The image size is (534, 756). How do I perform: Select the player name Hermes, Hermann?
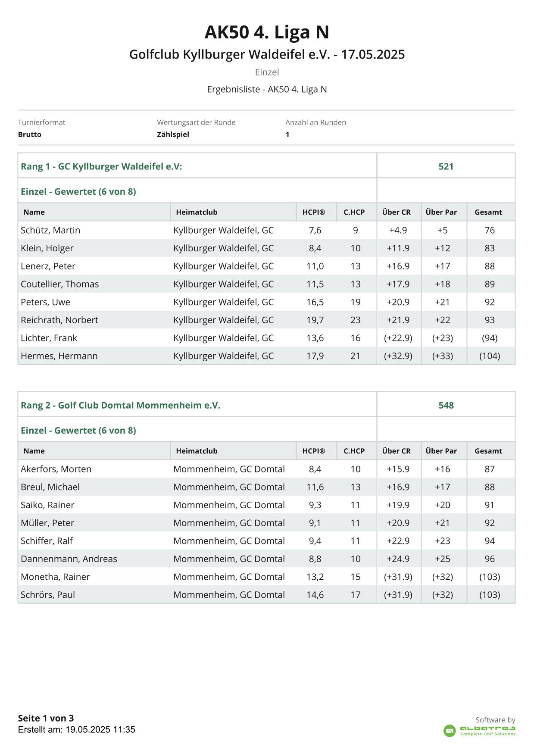click(59, 356)
